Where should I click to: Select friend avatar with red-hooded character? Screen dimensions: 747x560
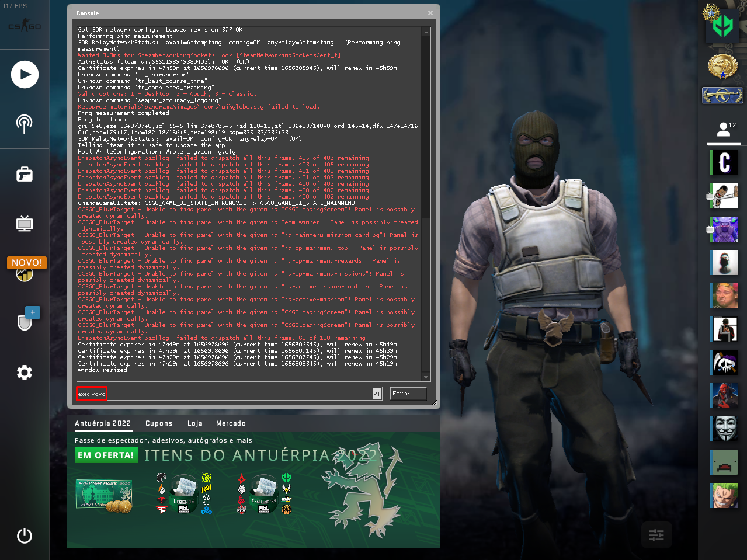coord(724,396)
